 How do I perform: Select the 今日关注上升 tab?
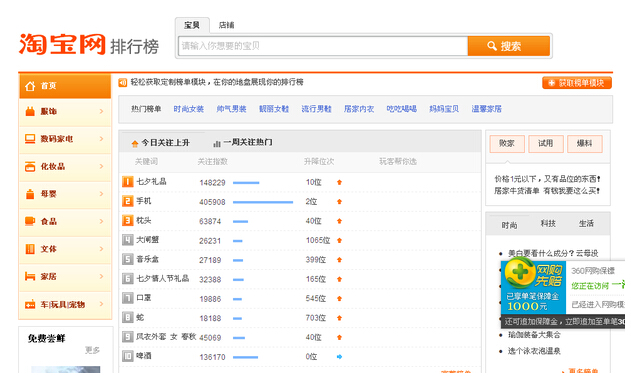(161, 143)
